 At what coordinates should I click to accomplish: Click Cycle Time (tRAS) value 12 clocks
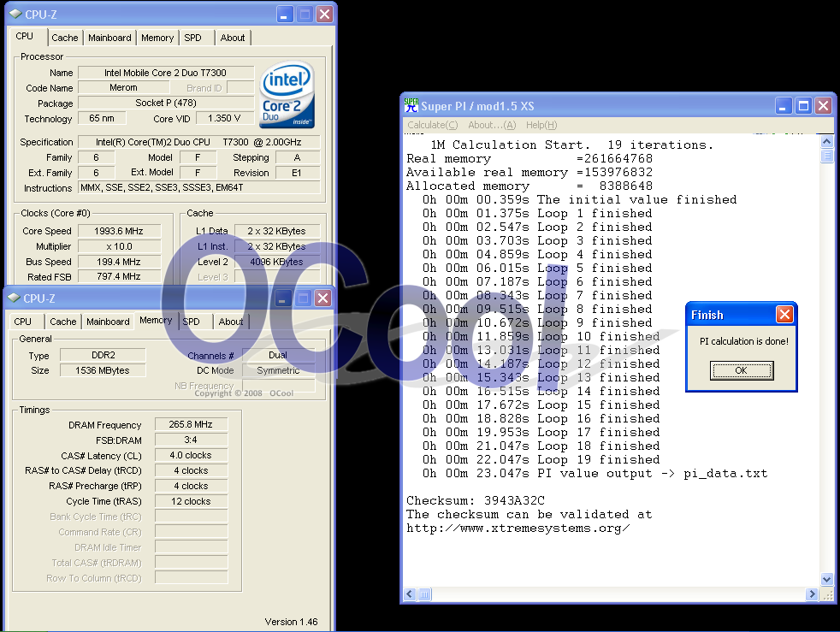pos(191,501)
